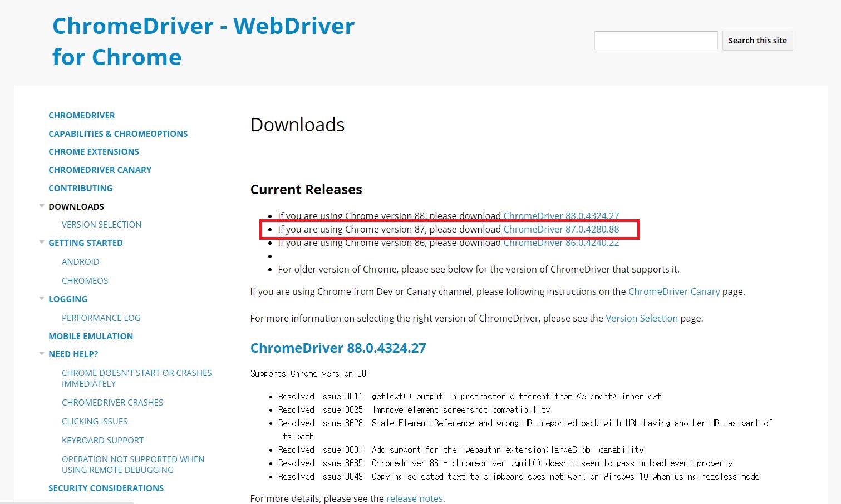The image size is (841, 504).
Task: Collapse the Logging section arrow
Action: point(42,298)
